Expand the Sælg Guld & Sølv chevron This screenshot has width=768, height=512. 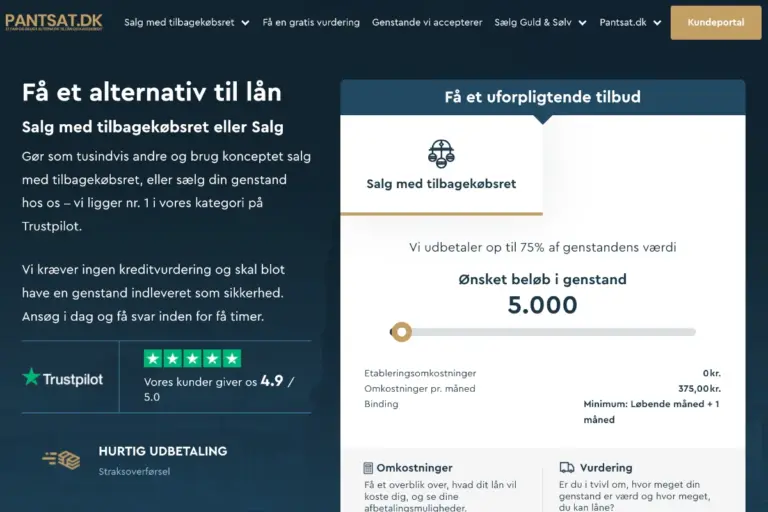pos(582,23)
